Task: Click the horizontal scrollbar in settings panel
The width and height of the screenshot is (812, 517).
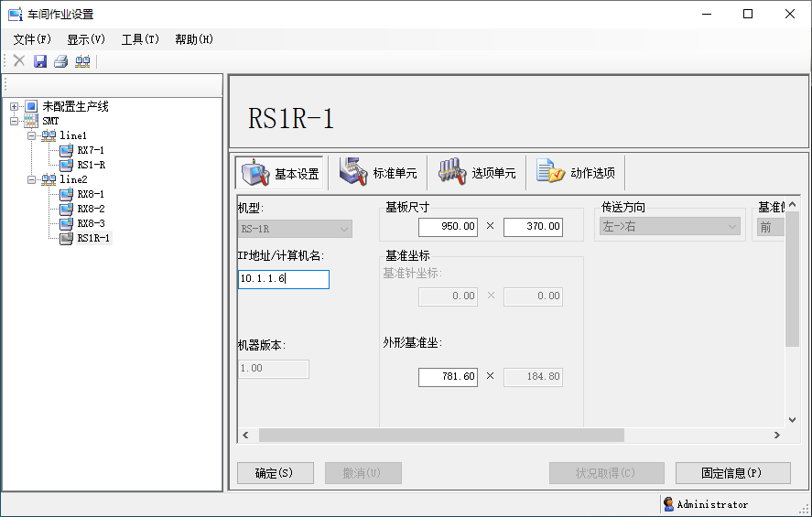Action: pos(441,436)
